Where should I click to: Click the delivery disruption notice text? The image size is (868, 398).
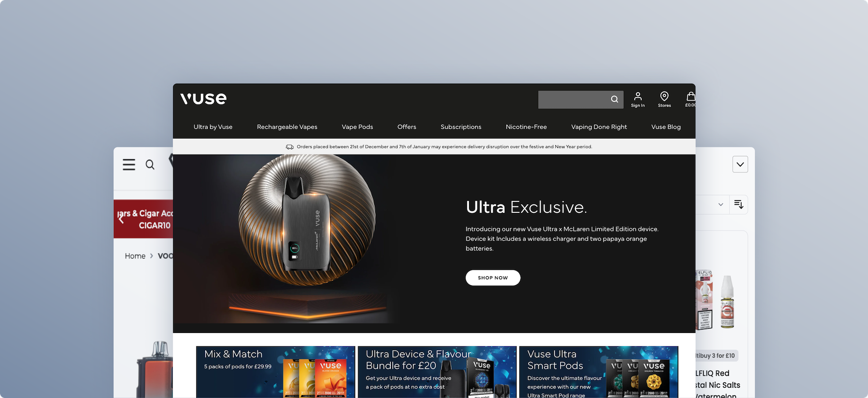click(x=444, y=147)
